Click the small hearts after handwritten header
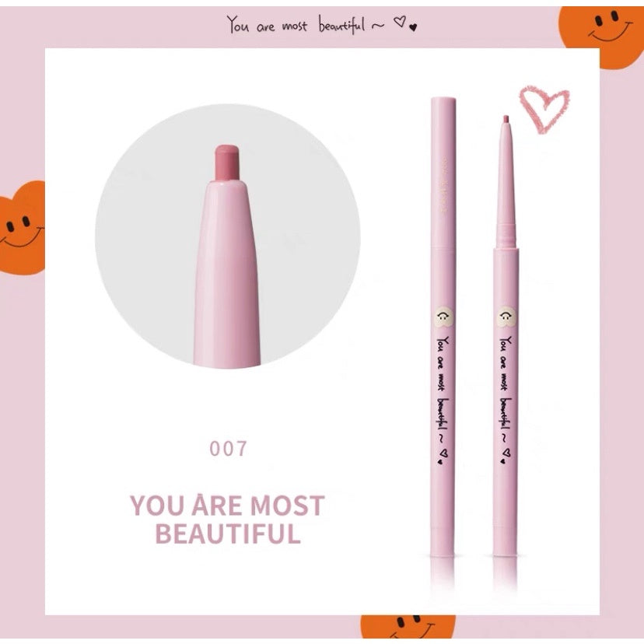The image size is (644, 644). (x=405, y=23)
